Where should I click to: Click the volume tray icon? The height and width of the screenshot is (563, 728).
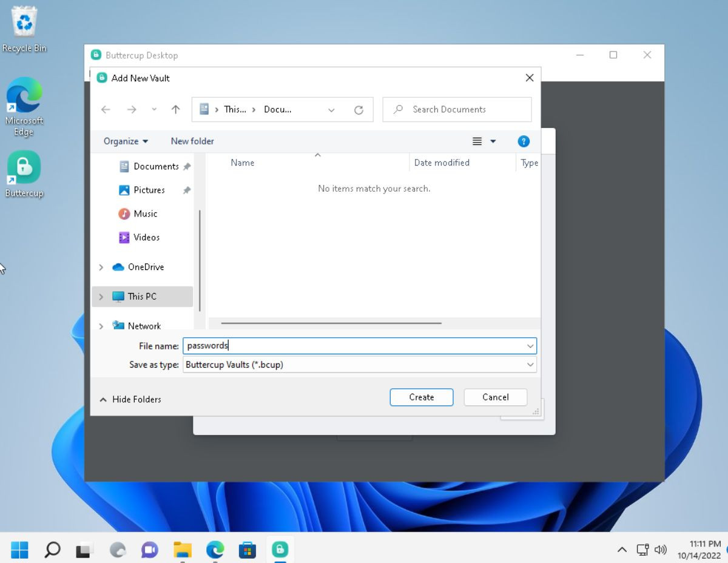point(661,550)
